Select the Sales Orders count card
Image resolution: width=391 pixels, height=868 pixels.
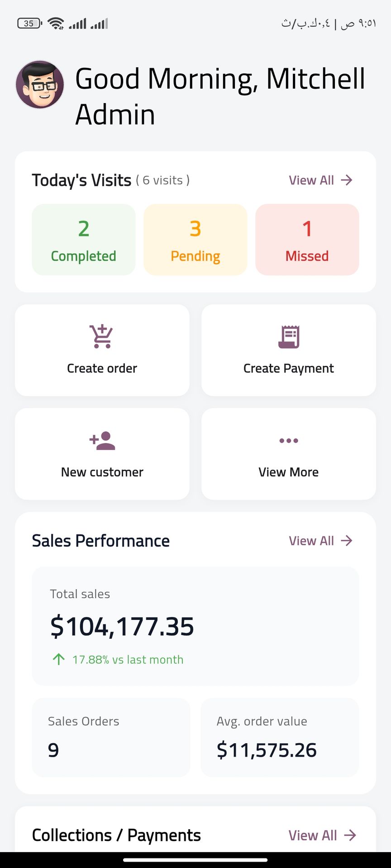[x=111, y=737]
